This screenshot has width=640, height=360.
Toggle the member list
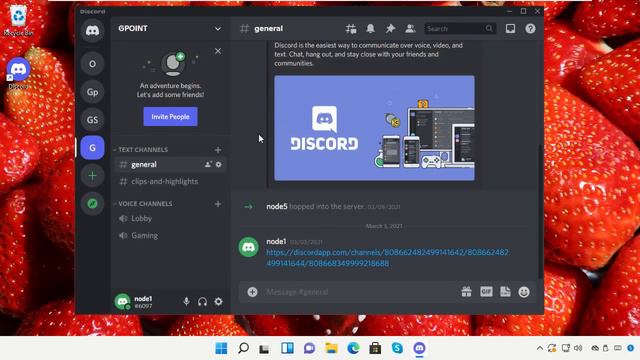point(410,29)
